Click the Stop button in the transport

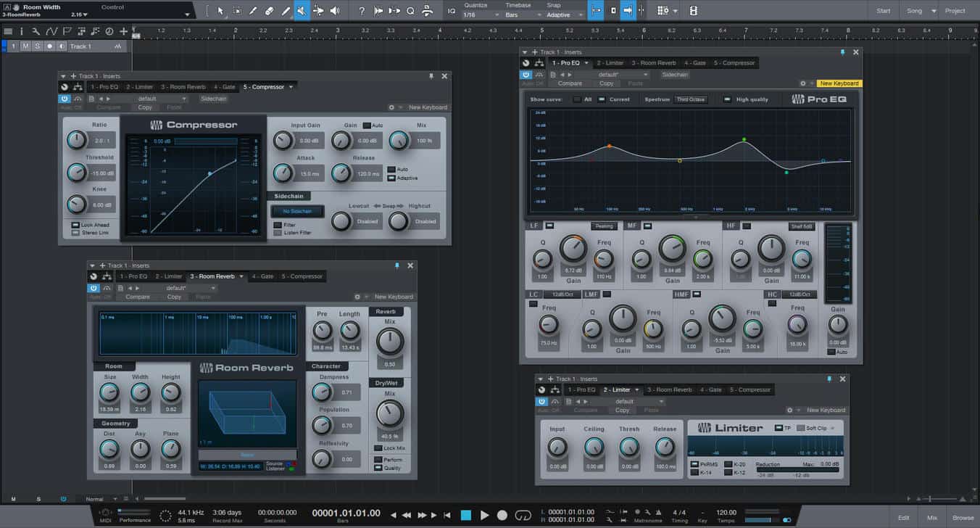coord(466,515)
